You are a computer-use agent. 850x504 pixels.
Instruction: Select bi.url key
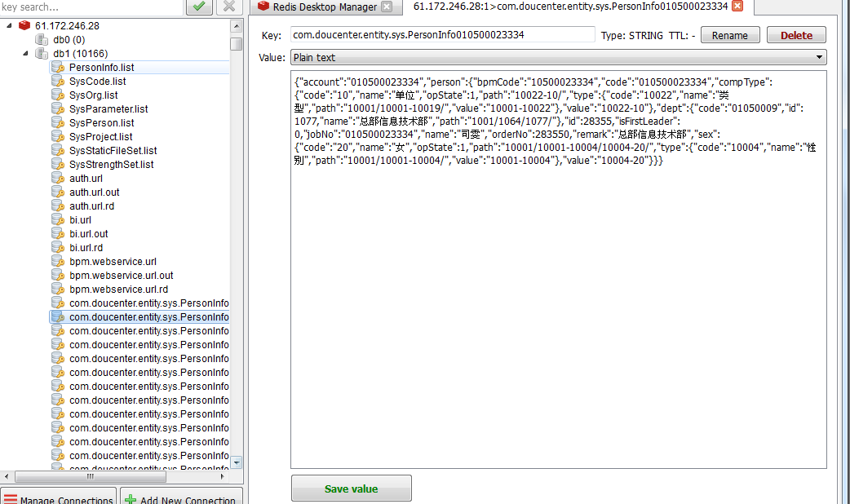click(80, 220)
